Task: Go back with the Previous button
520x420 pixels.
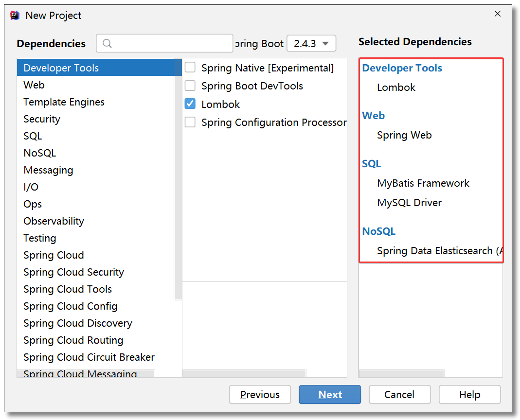Action: (x=260, y=394)
